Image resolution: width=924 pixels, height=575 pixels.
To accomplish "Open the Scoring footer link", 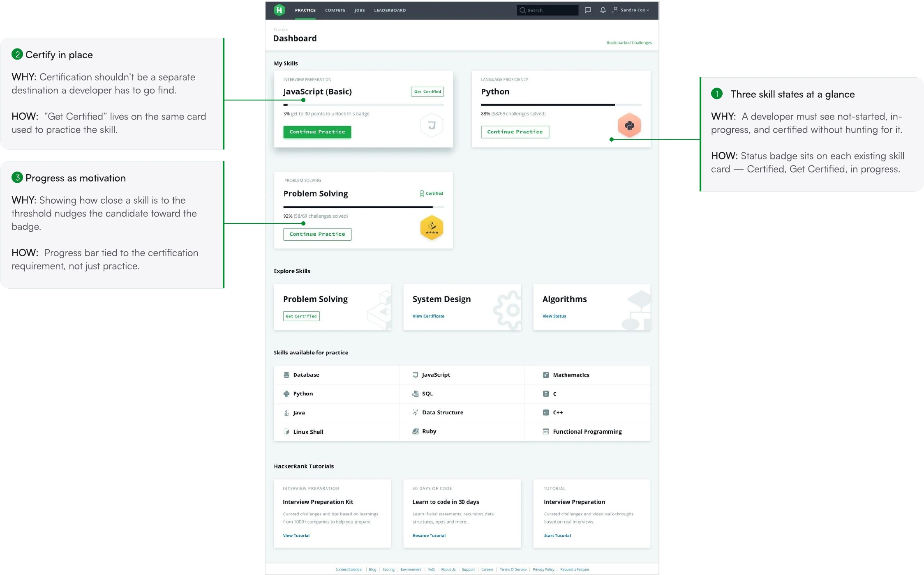I will [x=388, y=570].
